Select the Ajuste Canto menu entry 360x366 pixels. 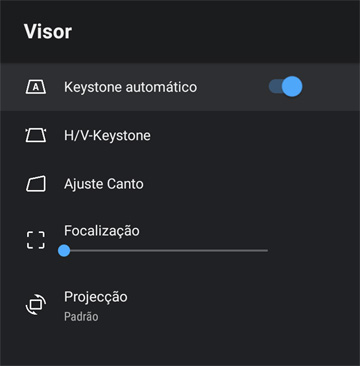[x=180, y=184]
